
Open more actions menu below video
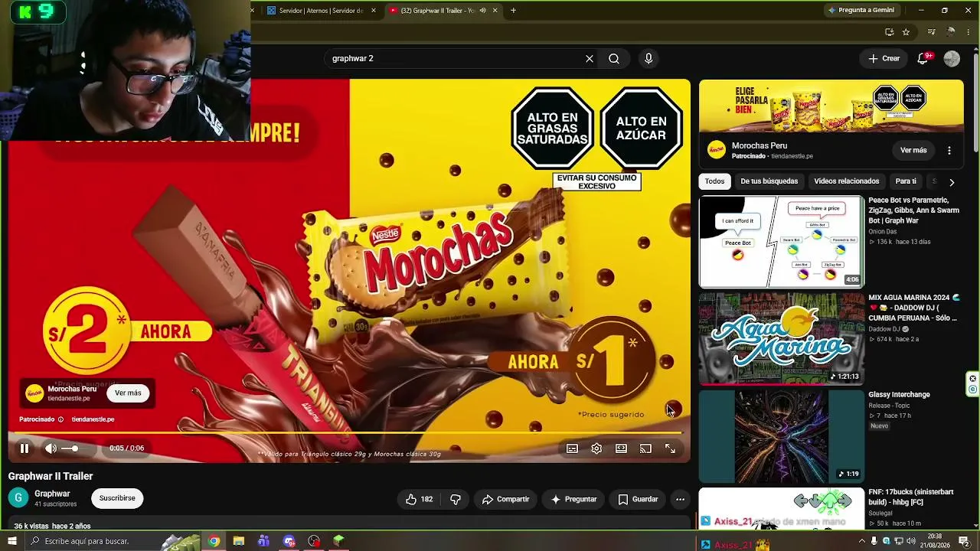click(680, 499)
